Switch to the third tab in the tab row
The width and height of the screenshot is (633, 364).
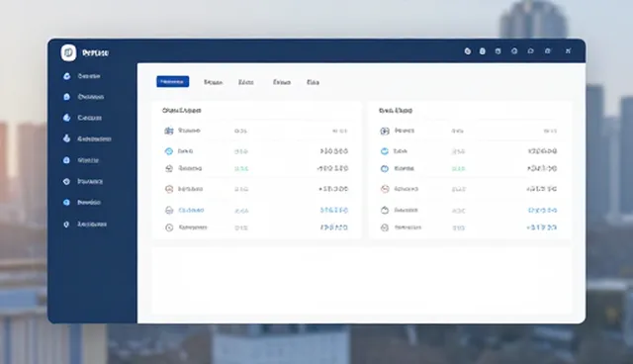point(246,82)
